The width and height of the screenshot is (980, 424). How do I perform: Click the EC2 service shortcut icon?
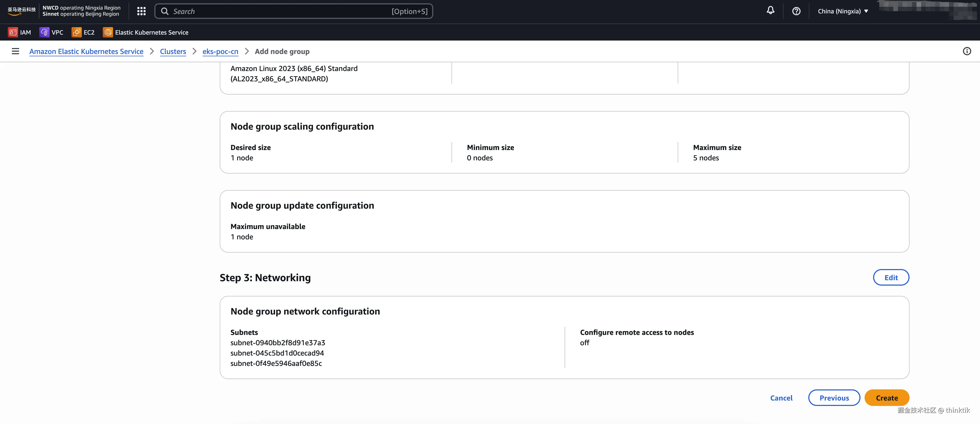point(76,32)
